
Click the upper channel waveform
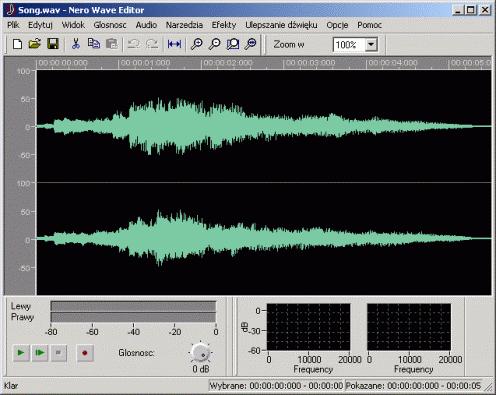tap(264, 126)
